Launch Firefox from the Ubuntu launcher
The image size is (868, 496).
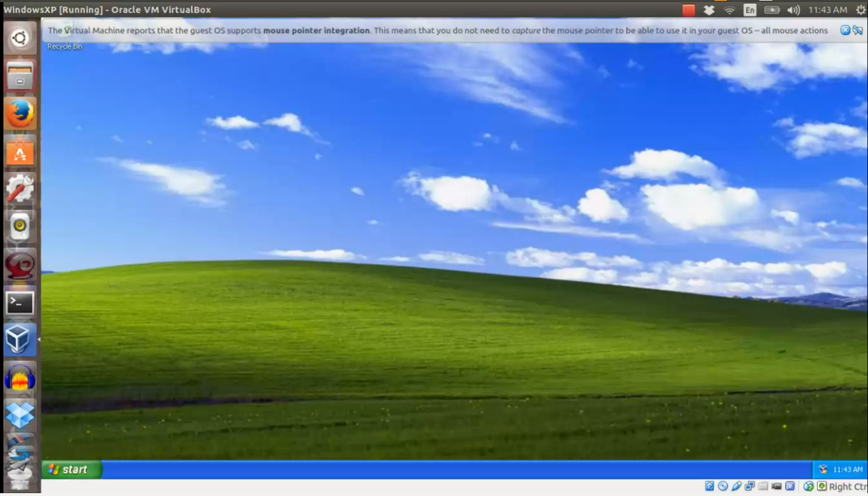click(20, 114)
